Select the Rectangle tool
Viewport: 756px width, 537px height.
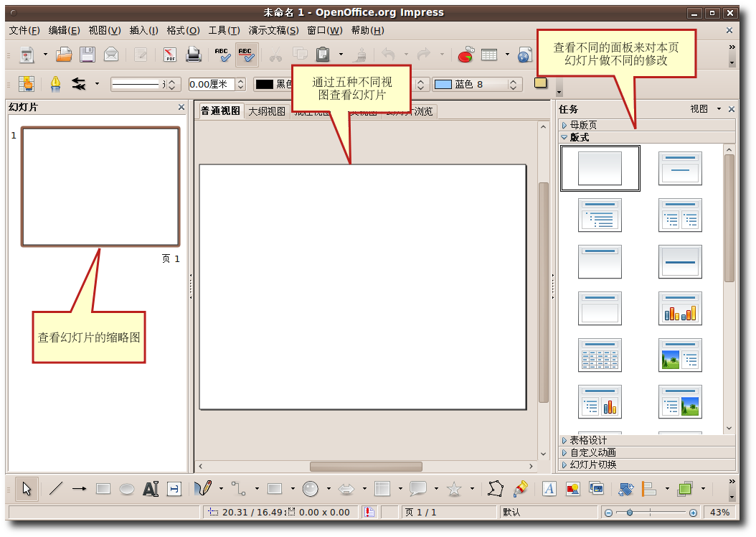[x=103, y=489]
